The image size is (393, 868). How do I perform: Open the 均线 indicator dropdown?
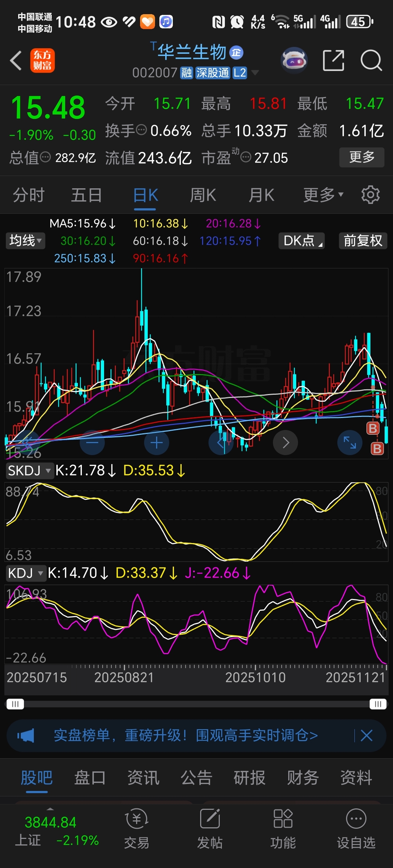[x=25, y=241]
